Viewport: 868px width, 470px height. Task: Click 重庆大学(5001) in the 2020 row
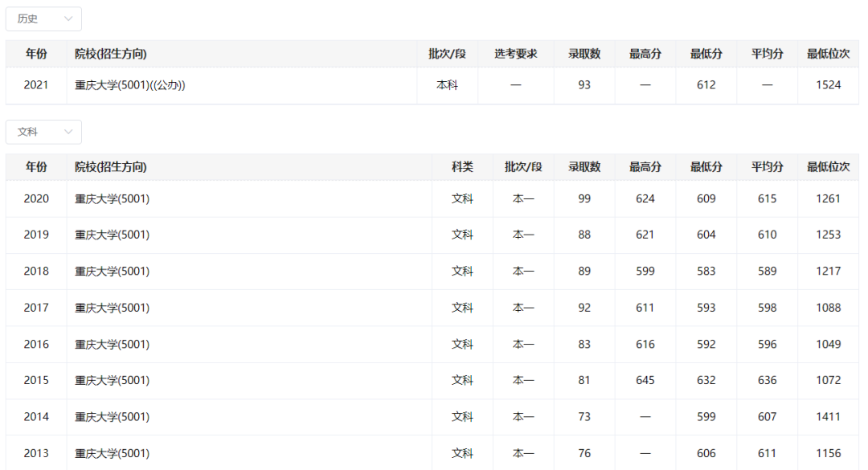(112, 198)
